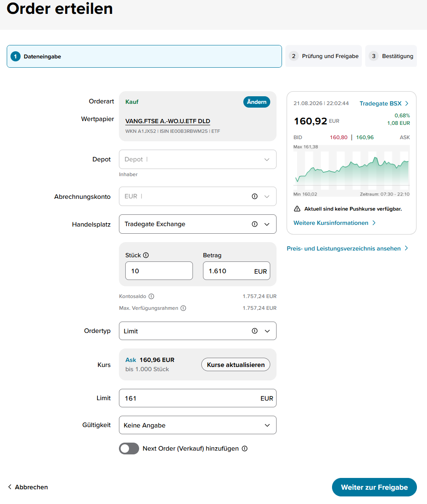Image resolution: width=427 pixels, height=504 pixels.
Task: Click Ändern button for order type
Action: point(257,102)
